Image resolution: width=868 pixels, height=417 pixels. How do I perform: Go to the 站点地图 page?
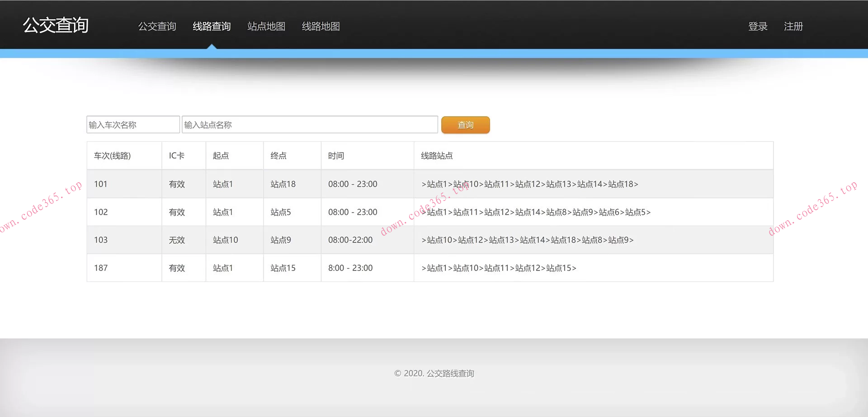[x=266, y=27]
